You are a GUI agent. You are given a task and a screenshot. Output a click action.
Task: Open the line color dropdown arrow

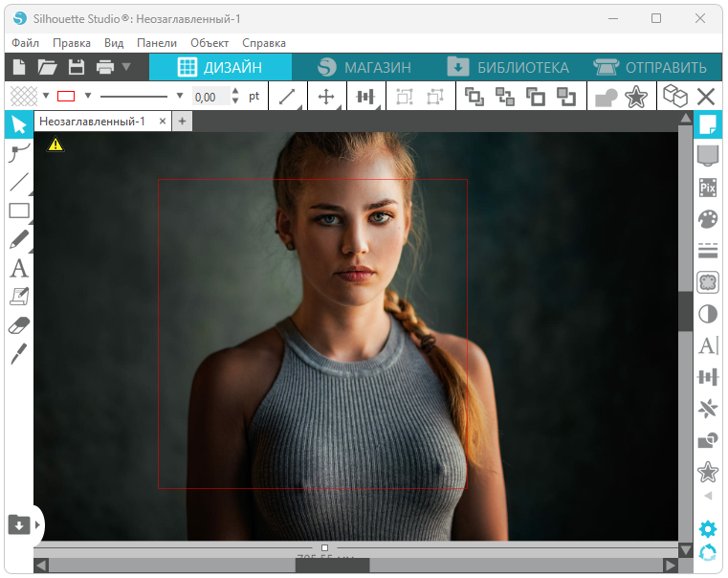[x=88, y=96]
